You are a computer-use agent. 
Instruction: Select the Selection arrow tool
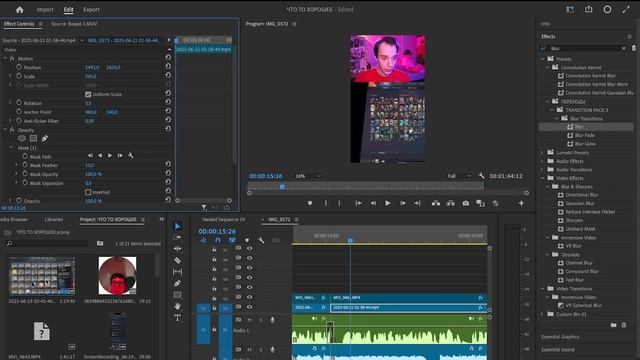pyautogui.click(x=178, y=226)
